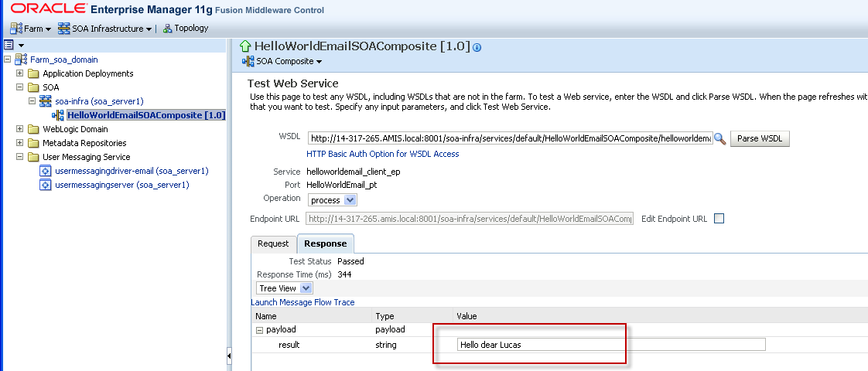Click the info icon beside composite title
Screen dimensions: 868x371
click(x=477, y=47)
